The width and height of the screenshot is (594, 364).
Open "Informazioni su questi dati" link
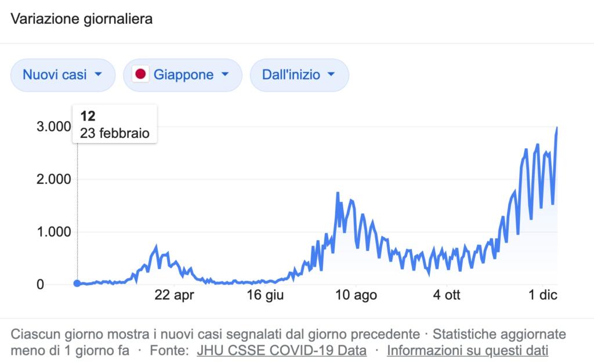click(467, 351)
